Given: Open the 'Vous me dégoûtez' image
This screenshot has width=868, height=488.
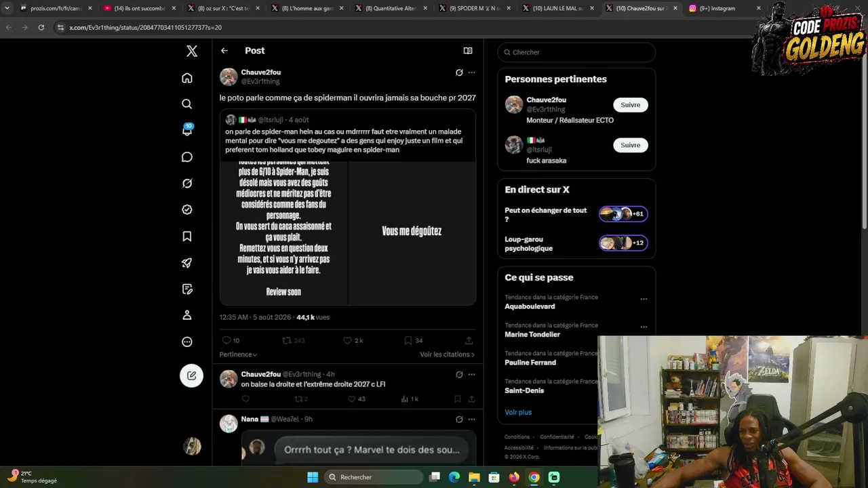Looking at the screenshot, I should click(x=412, y=233).
